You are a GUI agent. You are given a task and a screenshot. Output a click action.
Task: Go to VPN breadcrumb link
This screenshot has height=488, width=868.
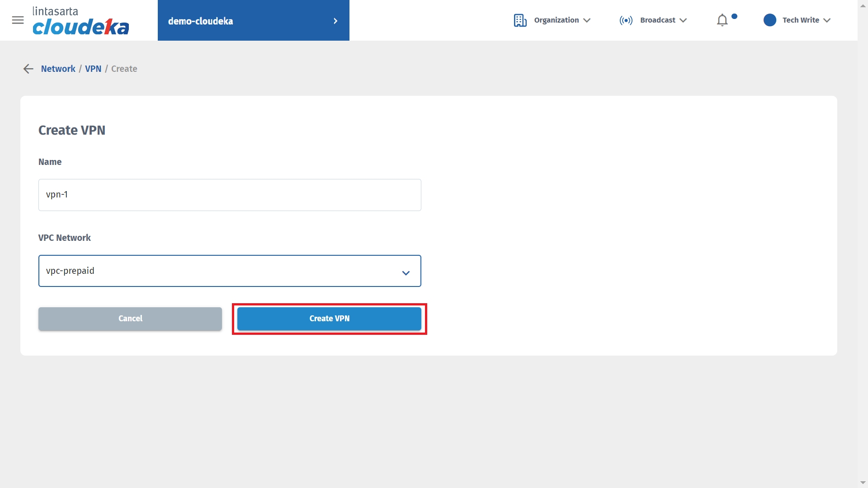click(x=93, y=69)
